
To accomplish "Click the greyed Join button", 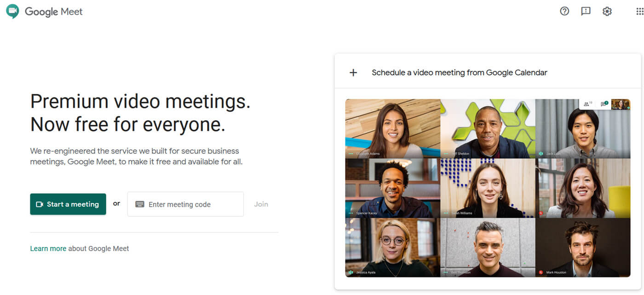I will point(261,204).
